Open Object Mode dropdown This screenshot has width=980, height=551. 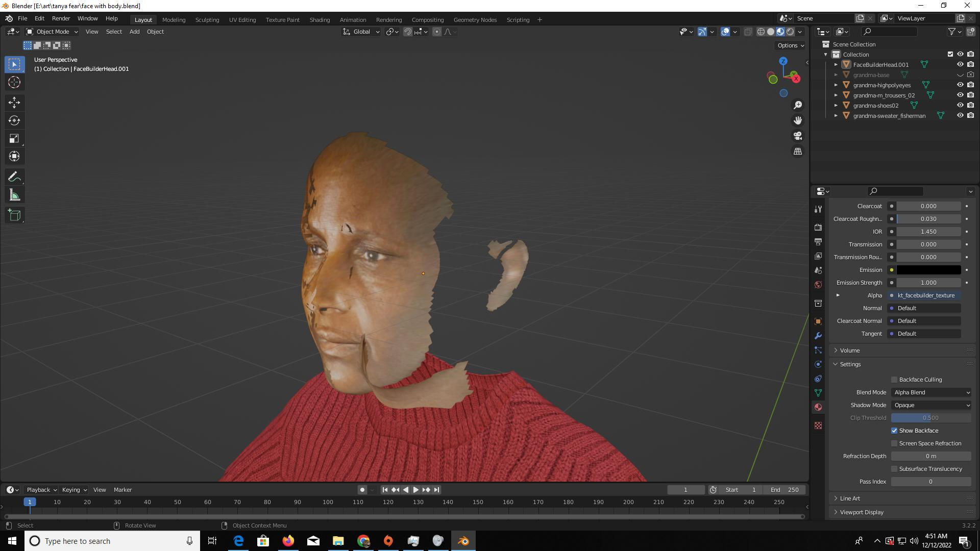pos(52,32)
